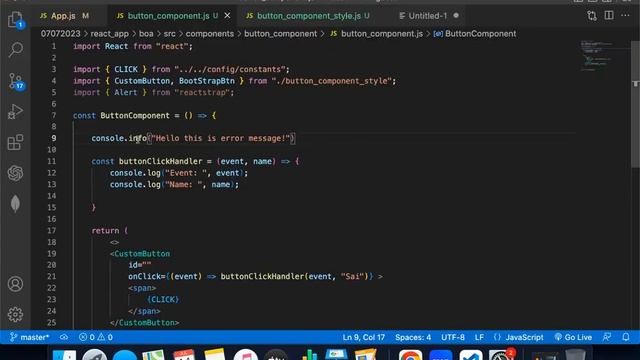Screen dimensions: 640x360
Task: Expand the components breadcrumb
Action: coord(210,34)
